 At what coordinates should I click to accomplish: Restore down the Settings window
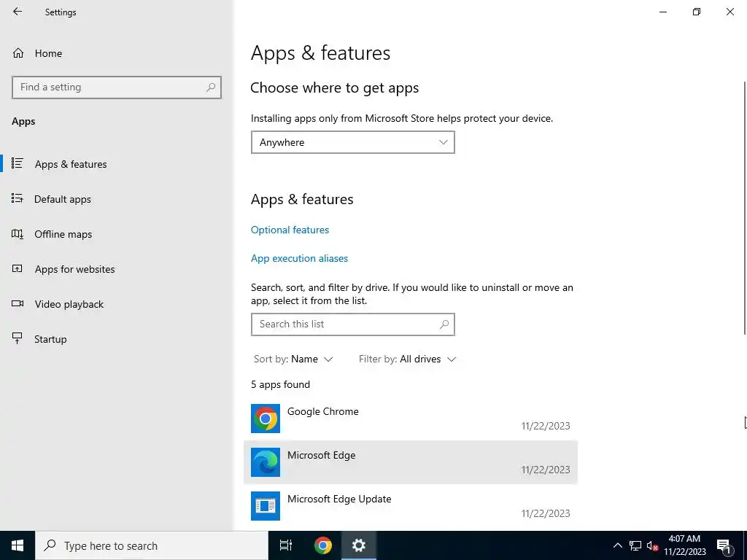(x=697, y=12)
